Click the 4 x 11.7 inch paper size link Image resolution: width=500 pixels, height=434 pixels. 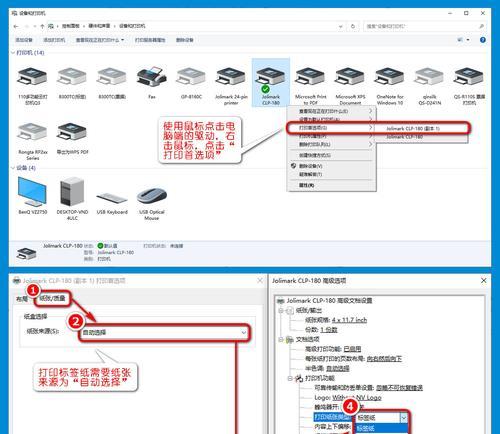(x=349, y=320)
